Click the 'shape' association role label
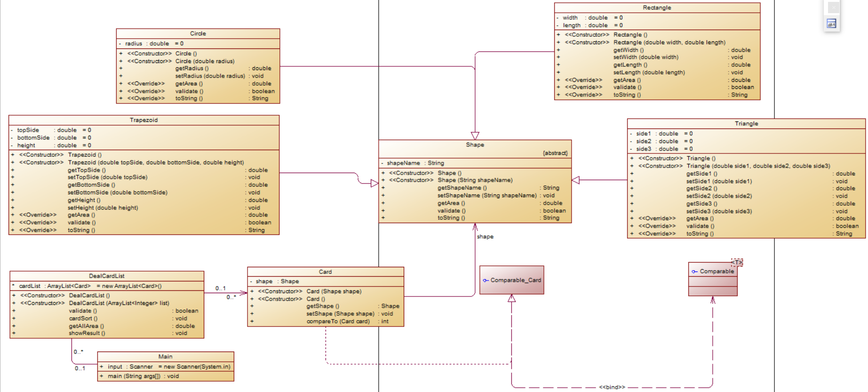 (485, 237)
